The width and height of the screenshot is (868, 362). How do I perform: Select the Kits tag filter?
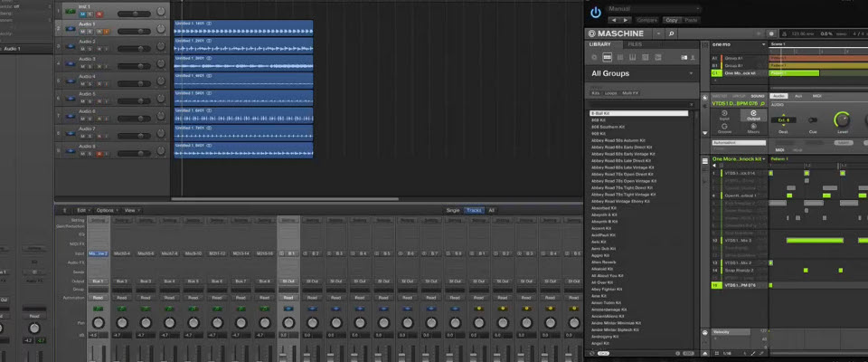point(595,93)
